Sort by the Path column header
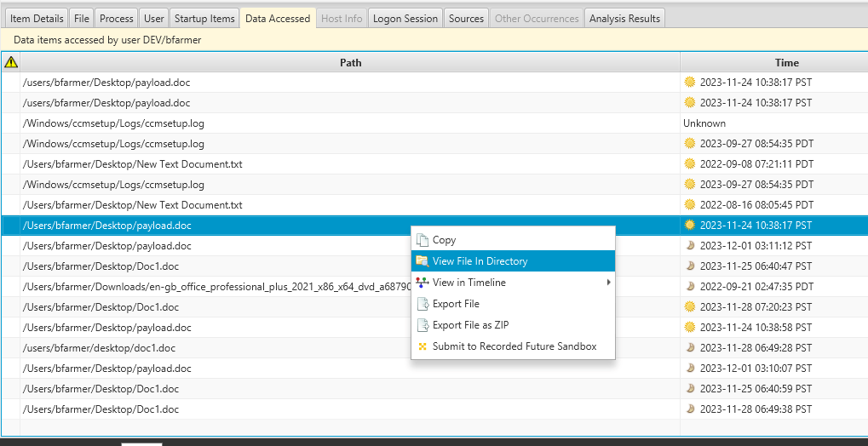 point(350,62)
